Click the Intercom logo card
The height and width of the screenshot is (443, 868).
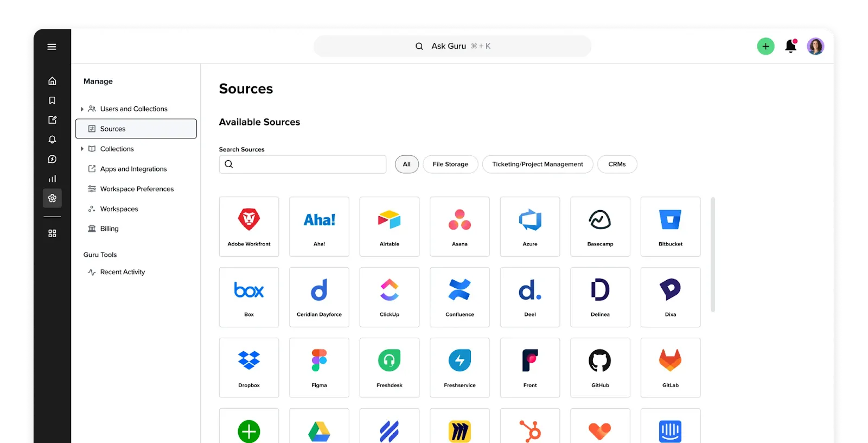pos(671,426)
